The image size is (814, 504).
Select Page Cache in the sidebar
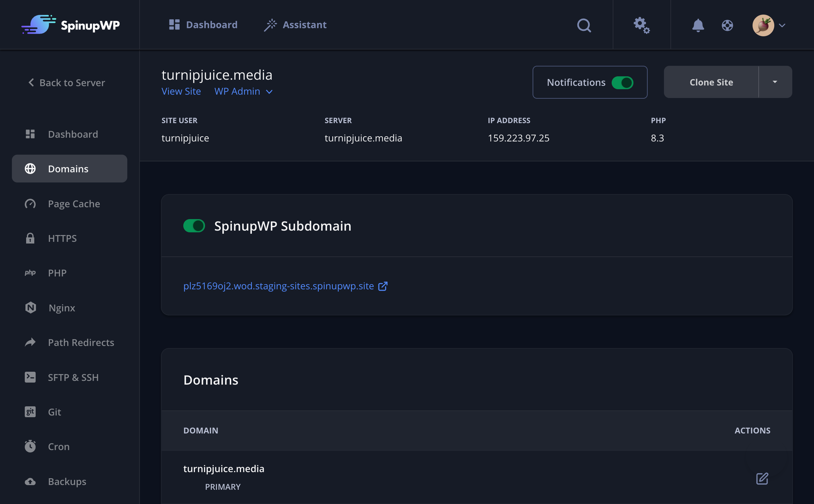click(x=74, y=203)
